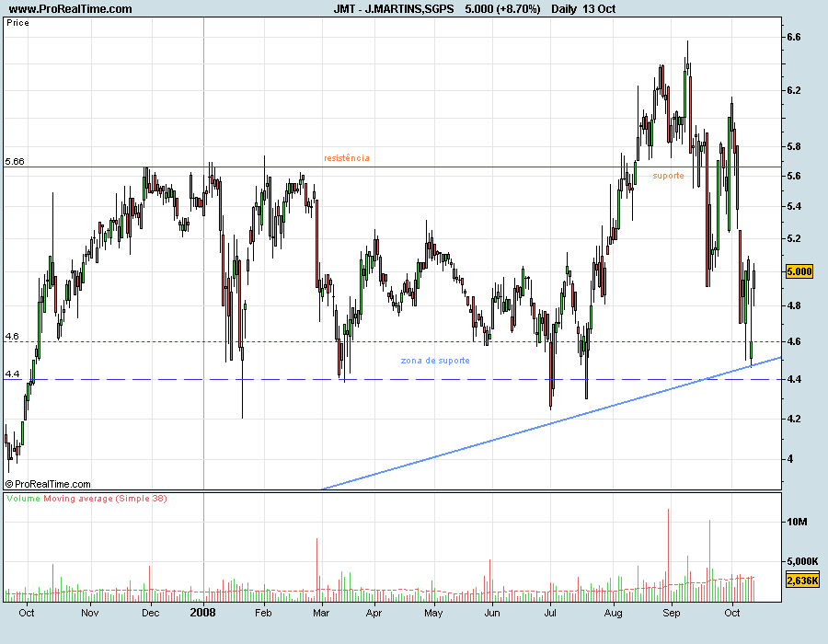Click the 5.000 (+8.70%) price change readout
Viewport: 828px width, 644px height.
(x=502, y=9)
